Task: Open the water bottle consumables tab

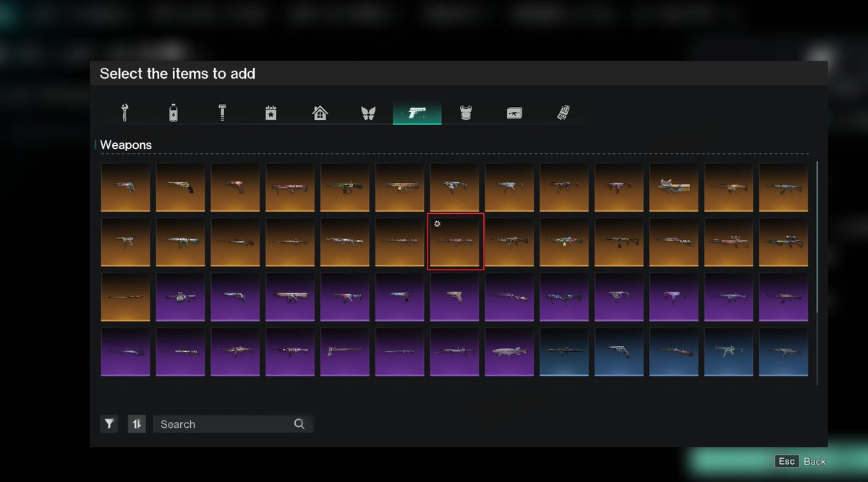Action: (174, 113)
